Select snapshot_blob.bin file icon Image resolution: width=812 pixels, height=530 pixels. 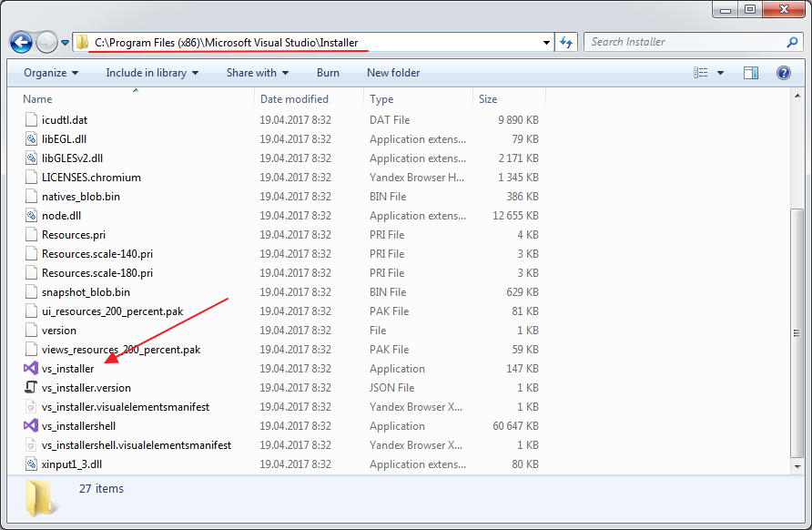click(x=31, y=292)
